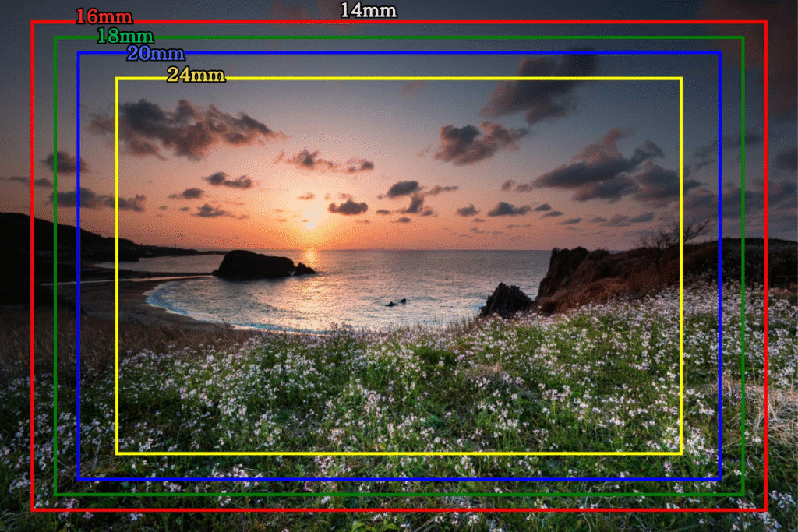Viewport: 798px width, 532px height.
Task: Click the white 14mm label
Action: pyautogui.click(x=368, y=11)
